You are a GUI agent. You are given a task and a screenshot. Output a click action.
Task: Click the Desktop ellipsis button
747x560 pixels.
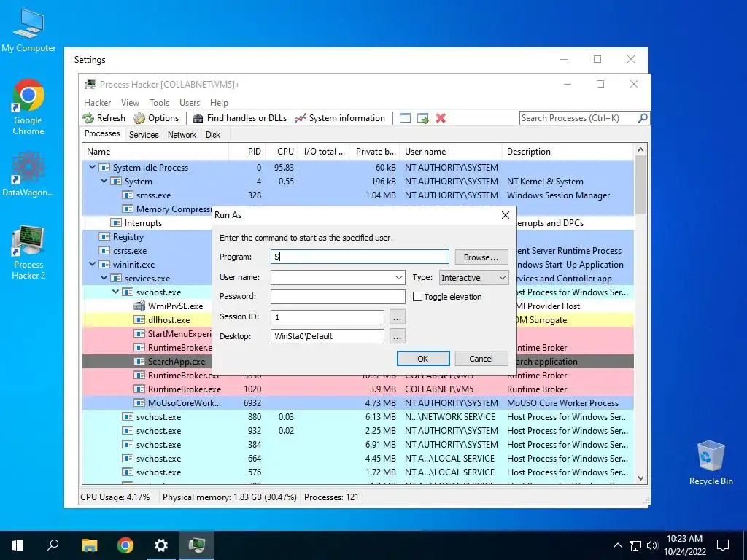click(x=398, y=336)
